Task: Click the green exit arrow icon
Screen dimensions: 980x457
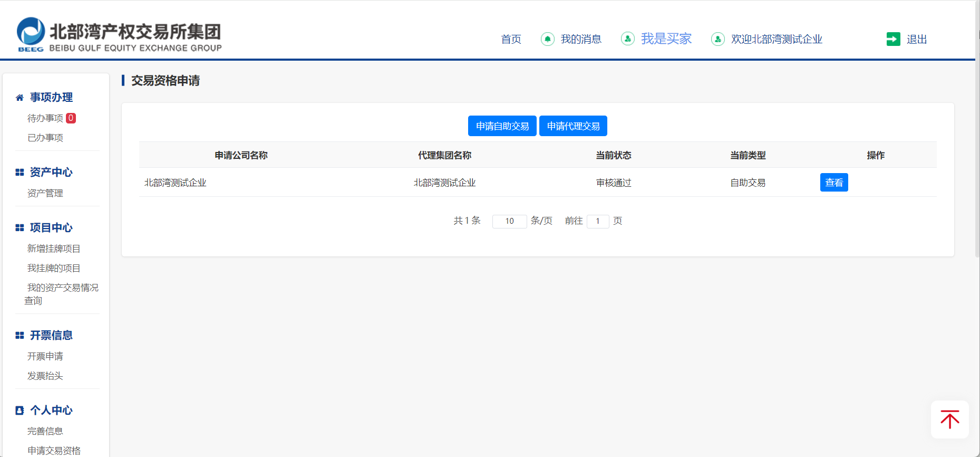Action: click(x=894, y=39)
